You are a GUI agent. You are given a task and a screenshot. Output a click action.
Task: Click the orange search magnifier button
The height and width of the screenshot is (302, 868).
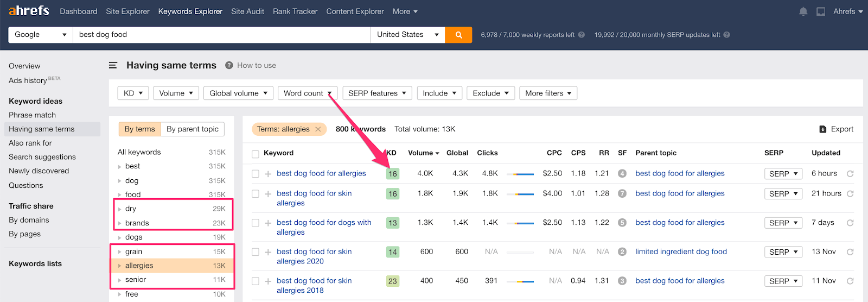pos(458,35)
